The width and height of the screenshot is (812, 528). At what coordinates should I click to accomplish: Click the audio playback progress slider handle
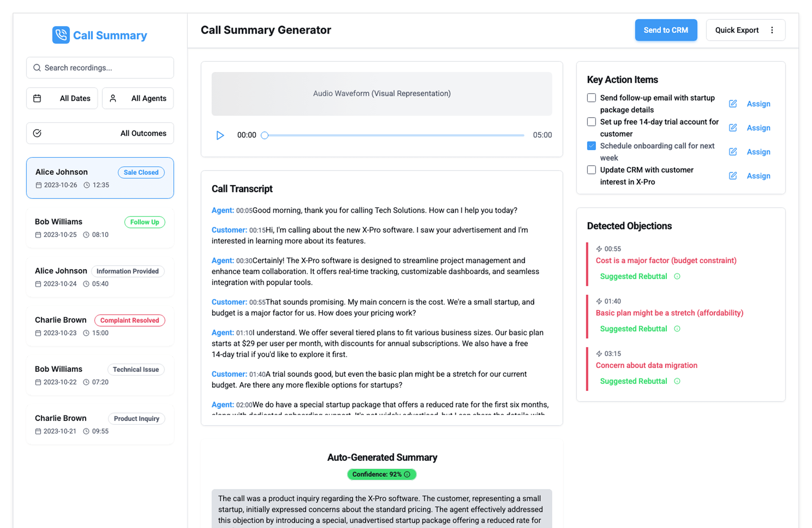[x=265, y=135]
